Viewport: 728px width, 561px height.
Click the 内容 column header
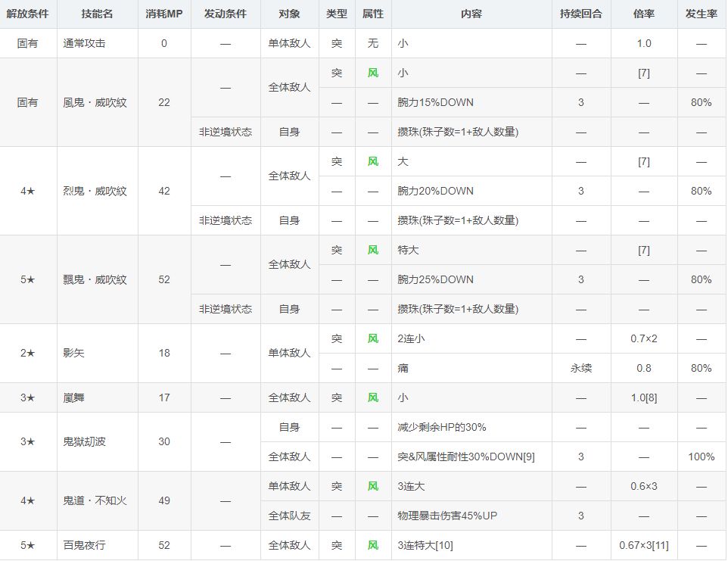[471, 14]
